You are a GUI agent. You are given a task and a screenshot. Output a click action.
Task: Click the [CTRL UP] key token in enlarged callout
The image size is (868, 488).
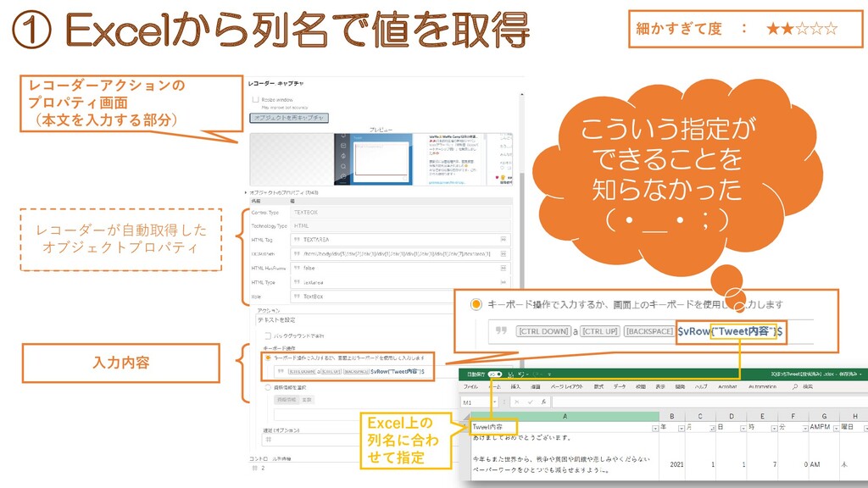(x=599, y=331)
